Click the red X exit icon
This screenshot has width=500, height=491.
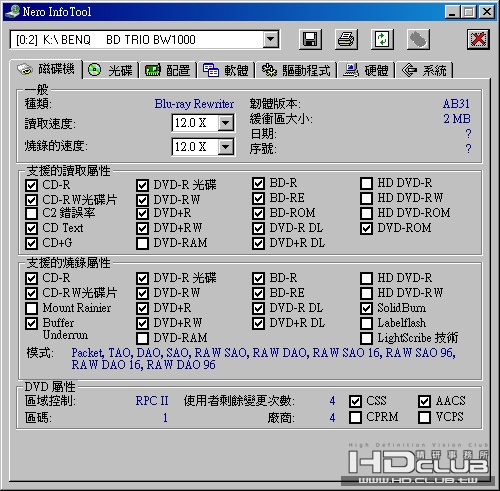pos(478,39)
